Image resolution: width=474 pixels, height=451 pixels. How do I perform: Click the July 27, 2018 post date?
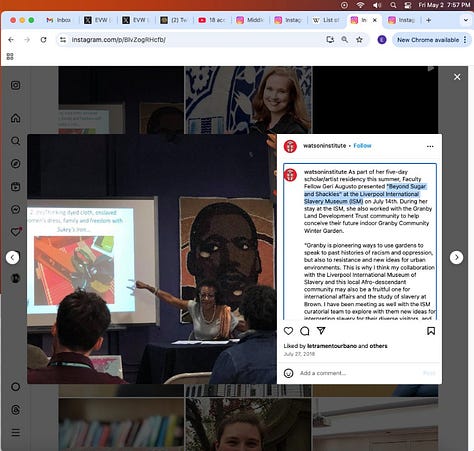[299, 354]
